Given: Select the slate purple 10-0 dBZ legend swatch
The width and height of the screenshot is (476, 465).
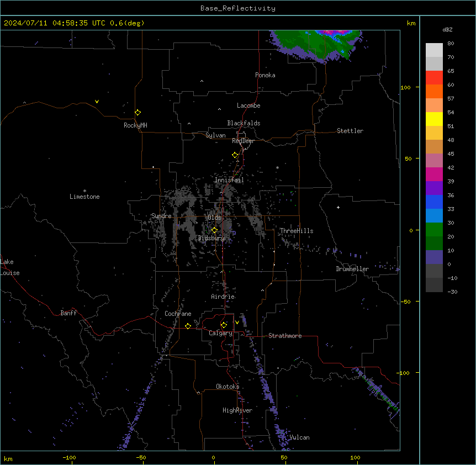Looking at the screenshot, I should pos(434,257).
